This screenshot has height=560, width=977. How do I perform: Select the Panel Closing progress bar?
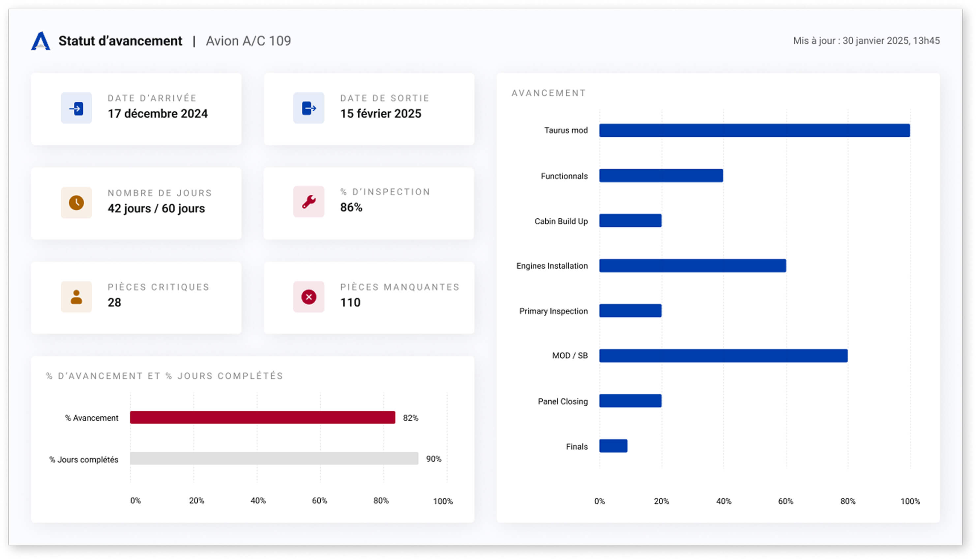click(x=630, y=401)
